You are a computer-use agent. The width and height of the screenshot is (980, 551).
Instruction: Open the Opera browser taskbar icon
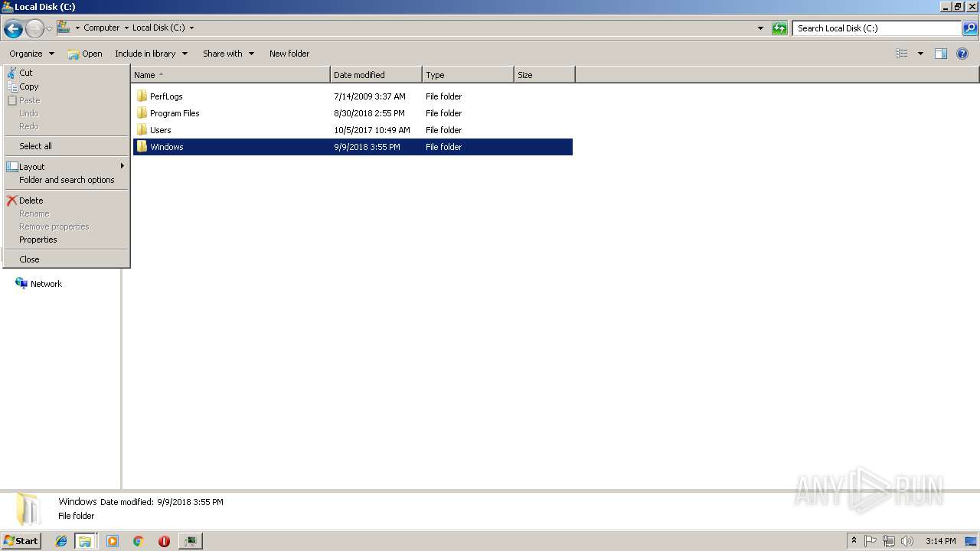coord(164,541)
